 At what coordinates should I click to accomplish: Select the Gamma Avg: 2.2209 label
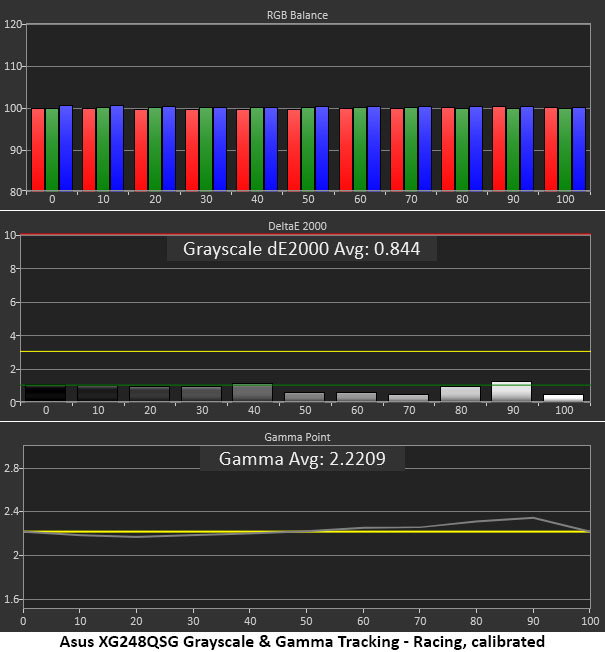[302, 459]
